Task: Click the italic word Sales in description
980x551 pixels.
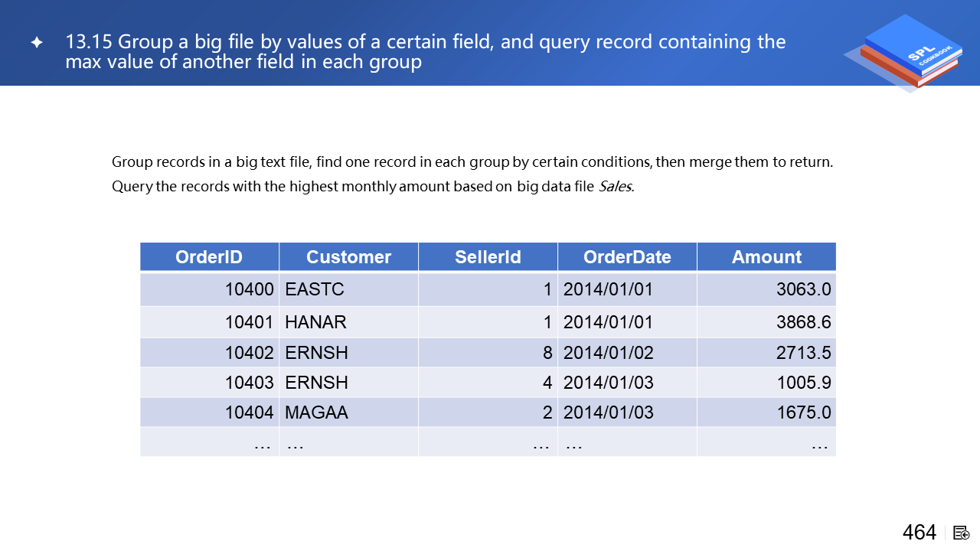Action: coord(616,187)
